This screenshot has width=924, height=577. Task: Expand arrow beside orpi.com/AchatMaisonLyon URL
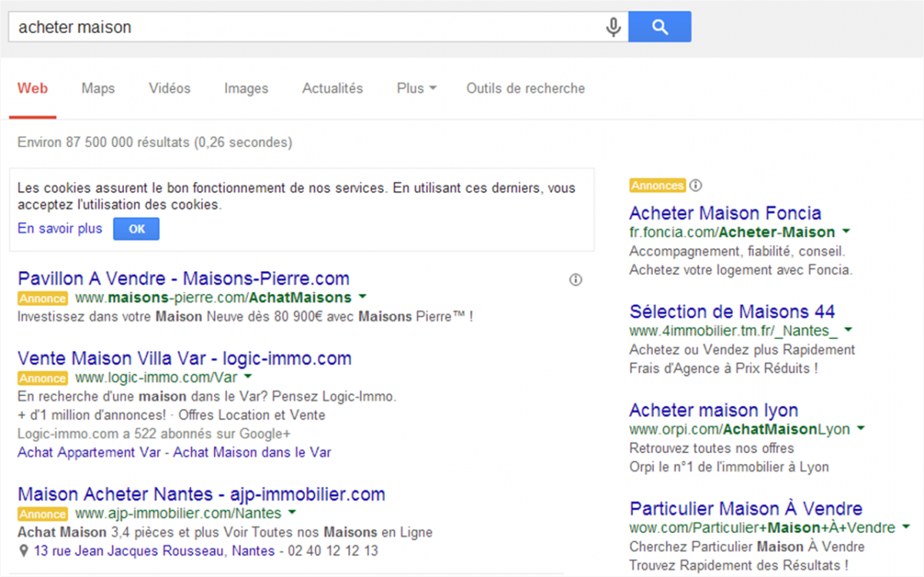point(861,428)
